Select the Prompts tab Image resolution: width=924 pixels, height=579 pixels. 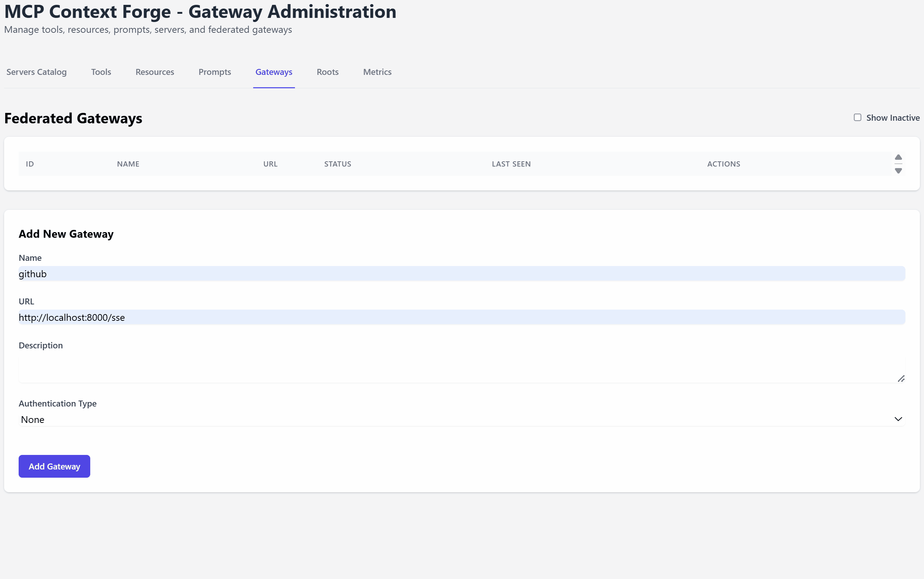pyautogui.click(x=215, y=72)
